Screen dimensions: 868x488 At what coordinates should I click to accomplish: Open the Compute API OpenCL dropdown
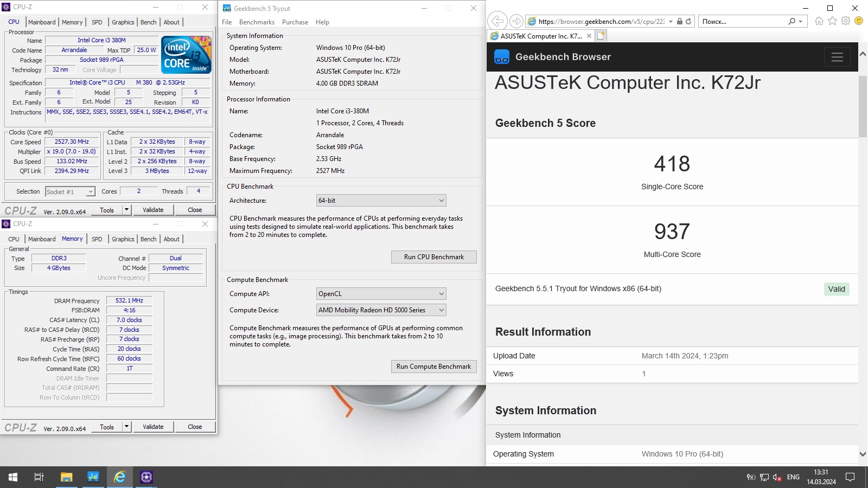381,294
